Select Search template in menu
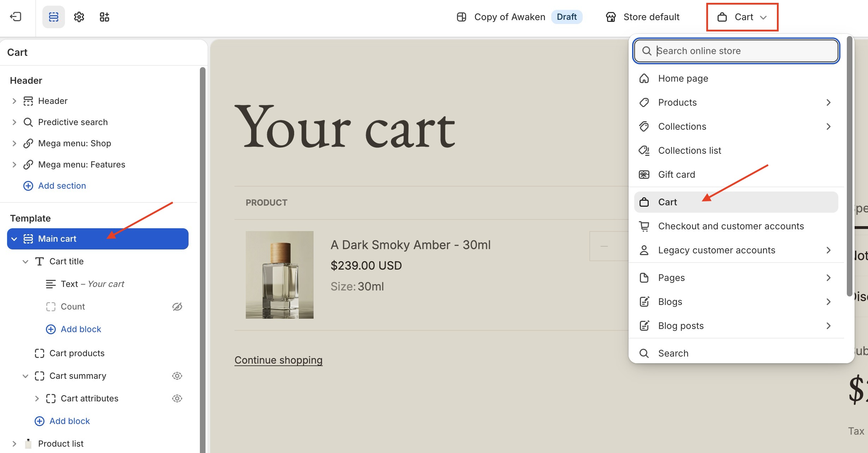 coord(736,353)
